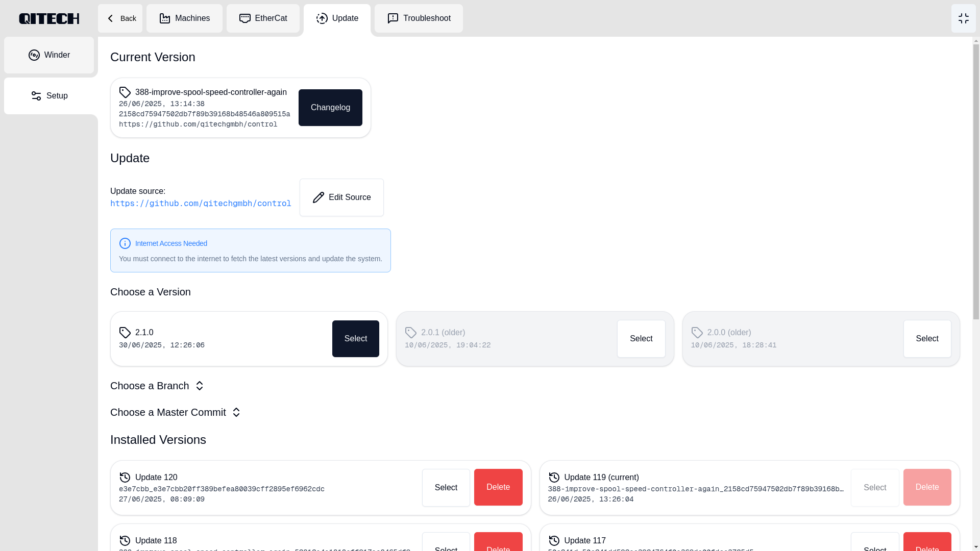Go to the Troubleshoot tab
Image resolution: width=980 pixels, height=551 pixels.
pos(419,18)
